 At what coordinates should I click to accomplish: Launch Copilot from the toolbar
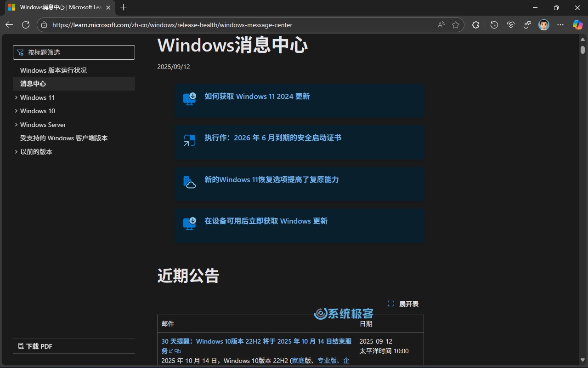pos(577,25)
